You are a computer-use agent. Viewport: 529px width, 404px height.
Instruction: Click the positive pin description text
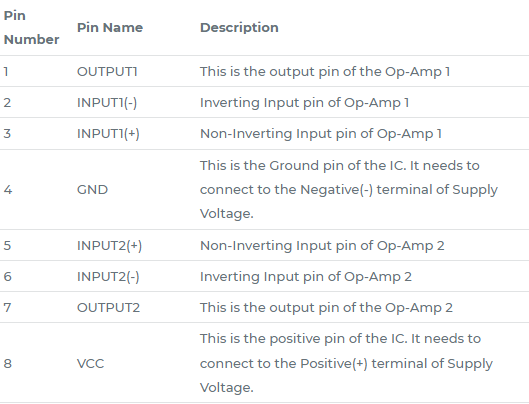346,363
